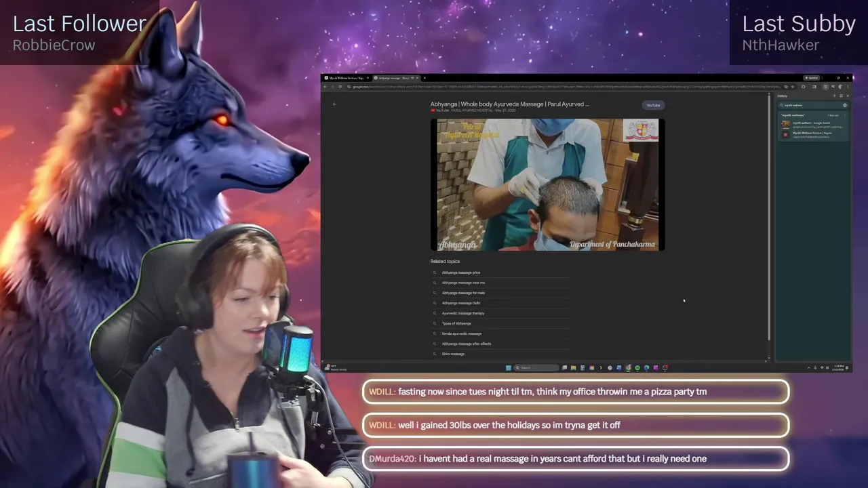Screen dimensions: 868x488
Task: Click the Gemini button in the tab strip
Action: coord(812,78)
